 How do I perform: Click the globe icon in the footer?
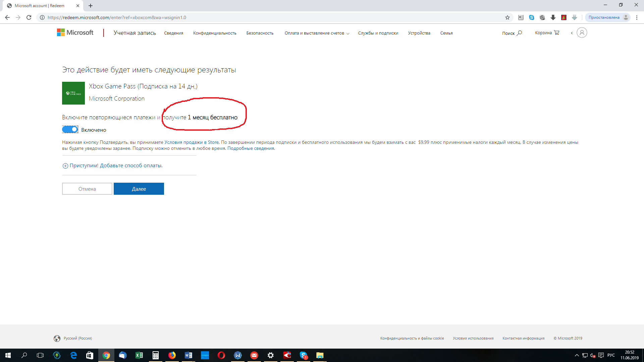pyautogui.click(x=57, y=339)
